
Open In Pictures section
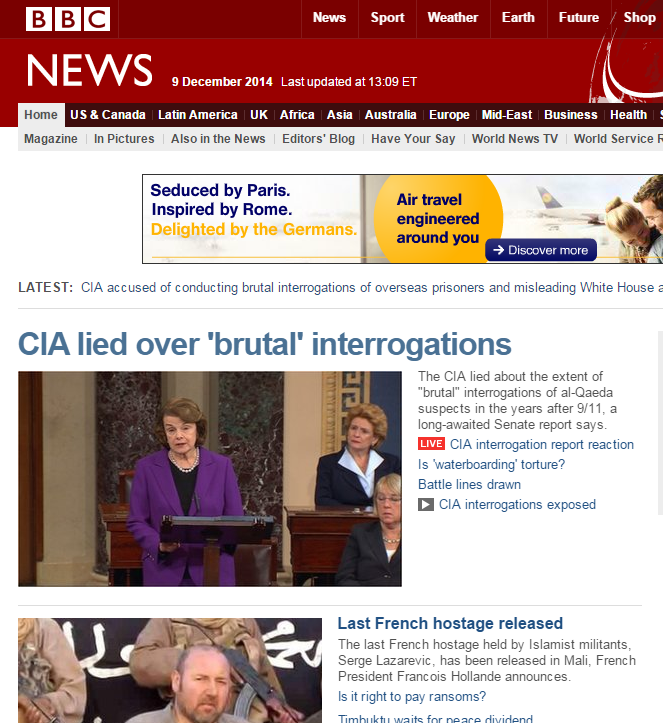[124, 139]
